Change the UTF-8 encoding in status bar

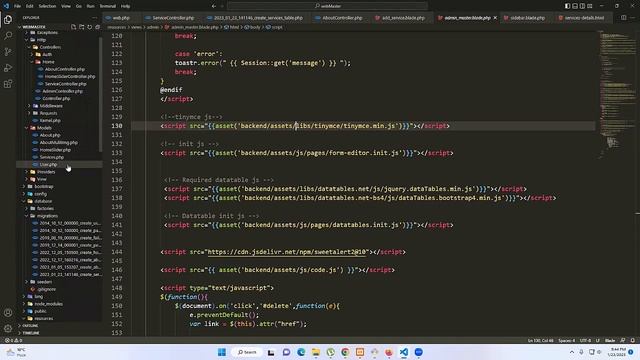585,340
